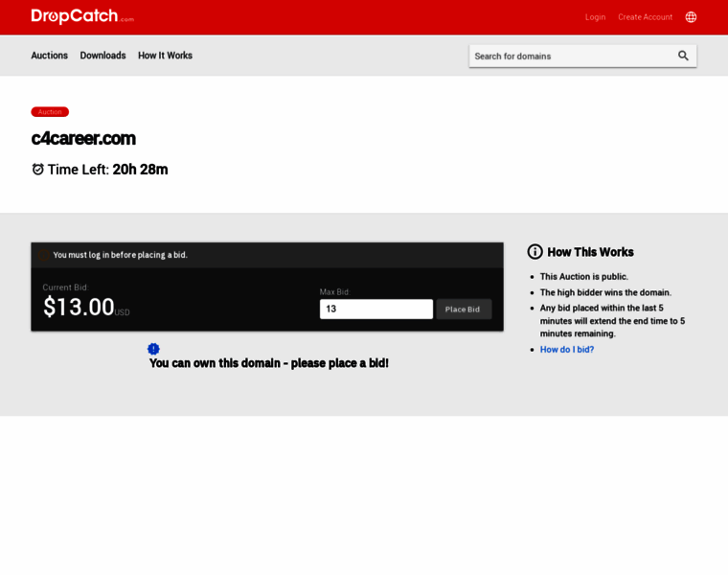
Task: Click the alarm clock icon beside Time Left
Action: click(x=38, y=170)
